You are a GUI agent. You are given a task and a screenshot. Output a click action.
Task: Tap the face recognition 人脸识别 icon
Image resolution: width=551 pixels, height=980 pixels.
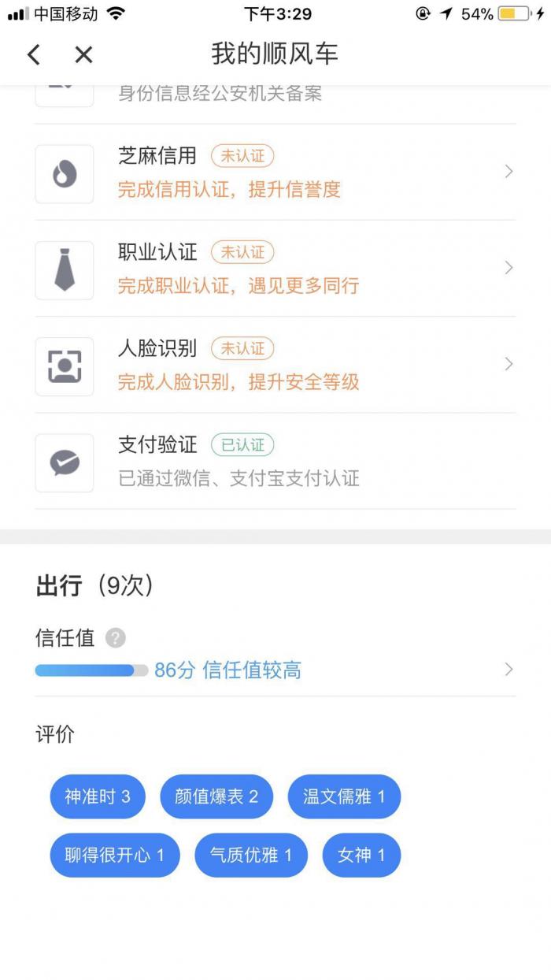65,366
